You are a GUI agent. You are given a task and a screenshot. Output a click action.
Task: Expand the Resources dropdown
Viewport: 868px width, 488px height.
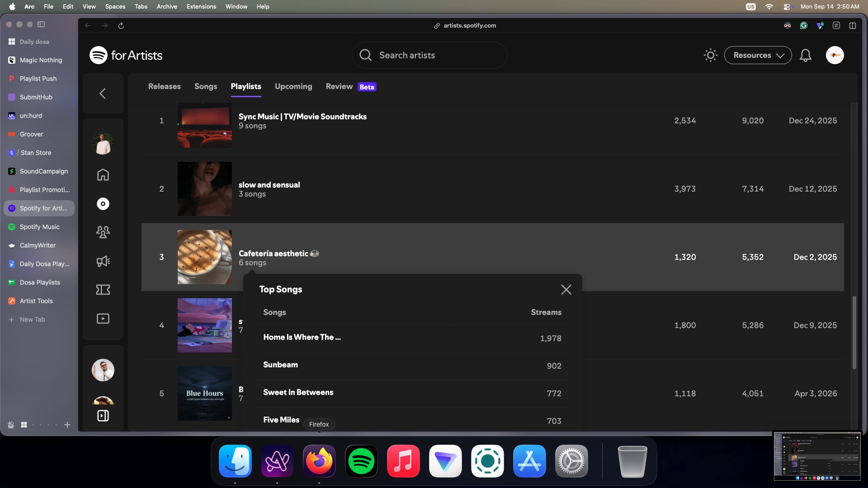tap(758, 55)
